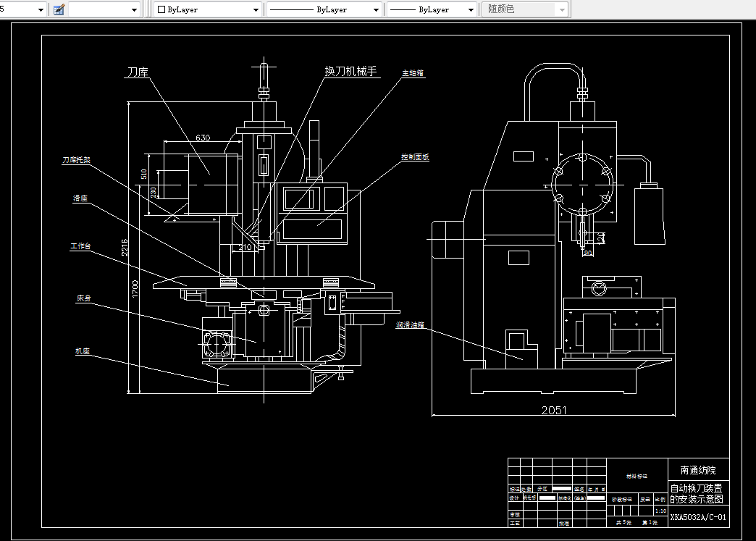Image resolution: width=756 pixels, height=541 pixels.
Task: Select the 510 vertical dimension value
Action: coord(143,174)
